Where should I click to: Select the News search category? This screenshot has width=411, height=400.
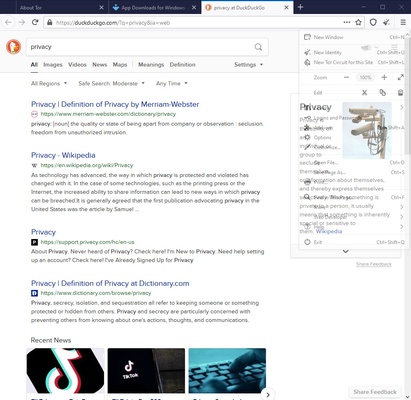100,65
